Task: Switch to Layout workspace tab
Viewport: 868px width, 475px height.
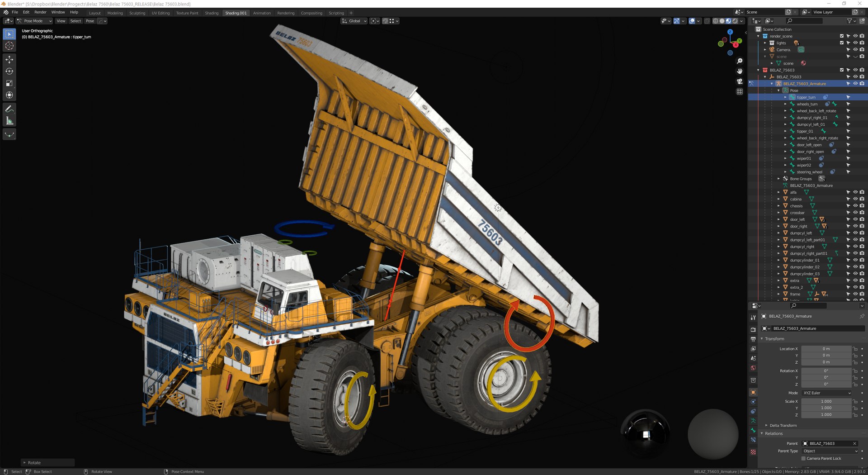Action: point(95,13)
